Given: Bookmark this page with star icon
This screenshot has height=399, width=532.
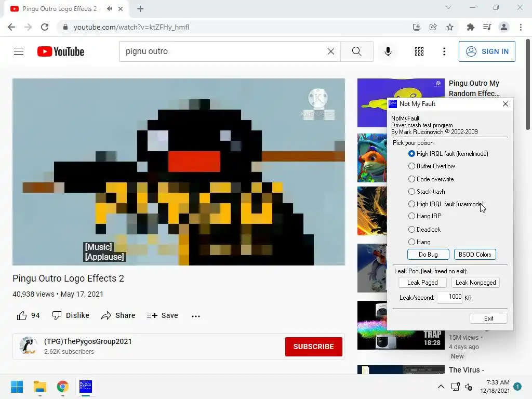Looking at the screenshot, I should pyautogui.click(x=450, y=27).
